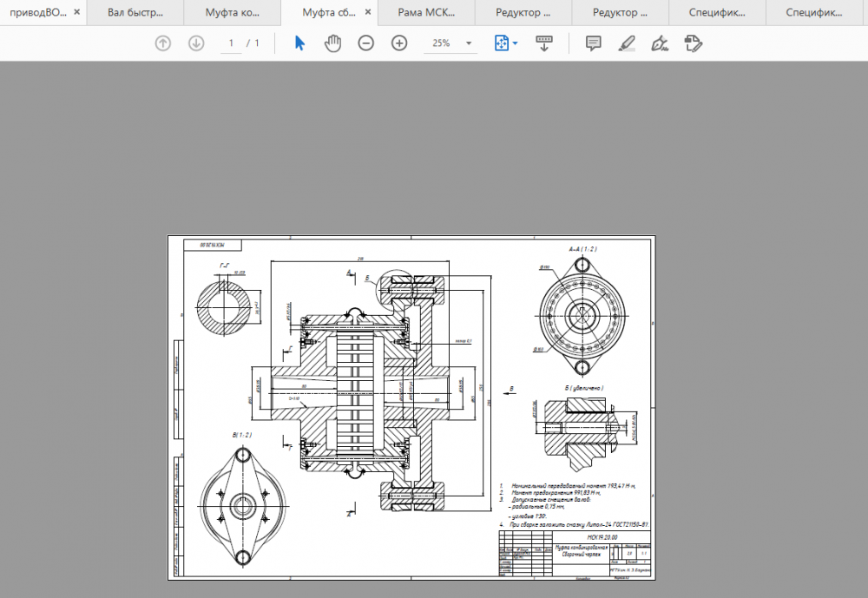Screen dimensions: 868x598
Task: Go to next page arrow
Action: tap(196, 43)
